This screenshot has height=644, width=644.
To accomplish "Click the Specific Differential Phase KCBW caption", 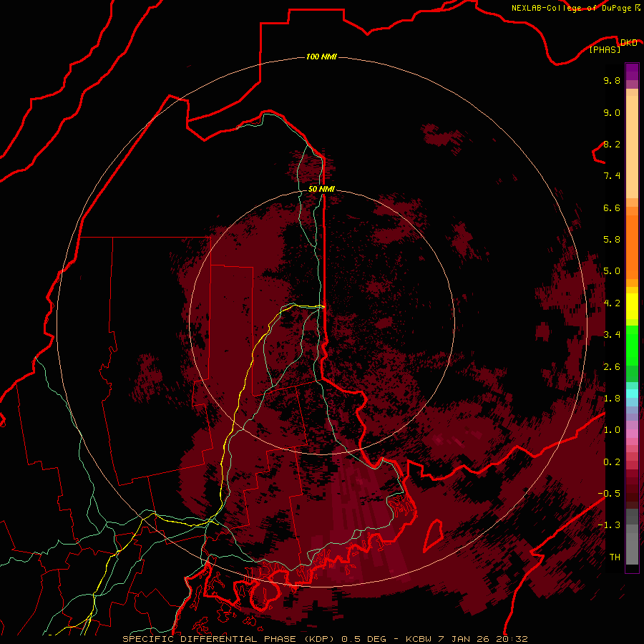I will click(325, 639).
